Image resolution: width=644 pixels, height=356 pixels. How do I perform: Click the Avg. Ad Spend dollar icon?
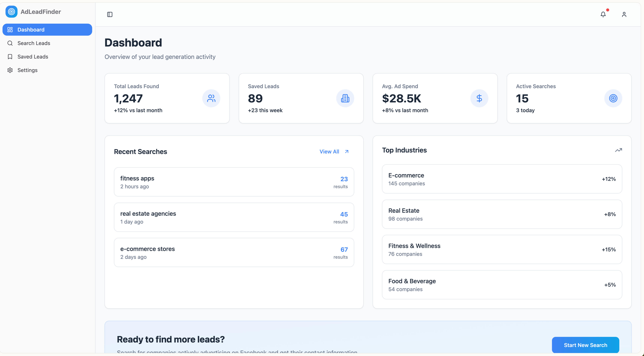(x=479, y=98)
